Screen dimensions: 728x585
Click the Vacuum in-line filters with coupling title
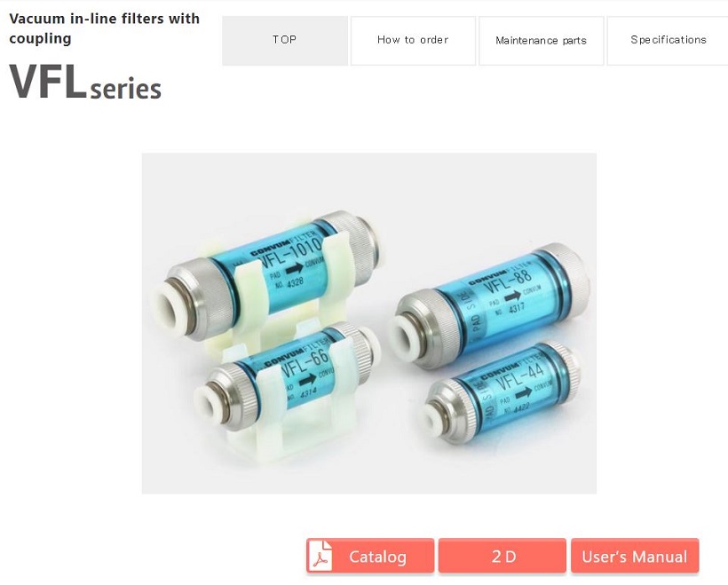click(105, 28)
